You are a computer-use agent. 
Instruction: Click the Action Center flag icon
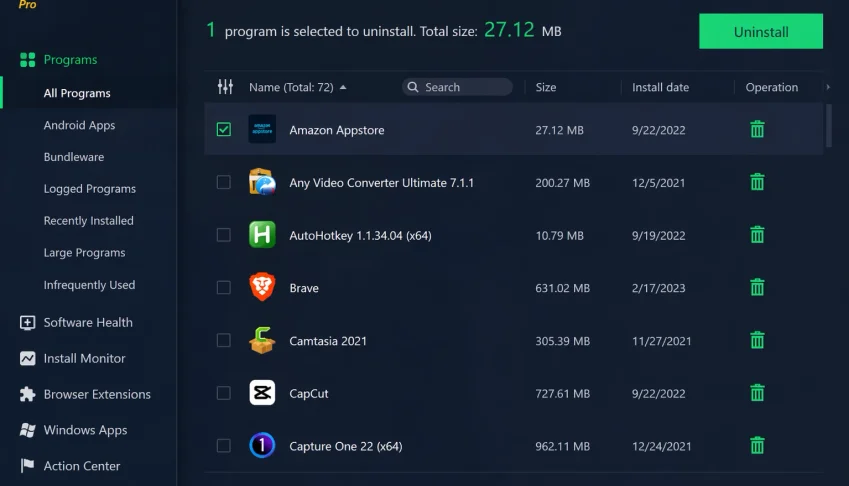pos(27,465)
